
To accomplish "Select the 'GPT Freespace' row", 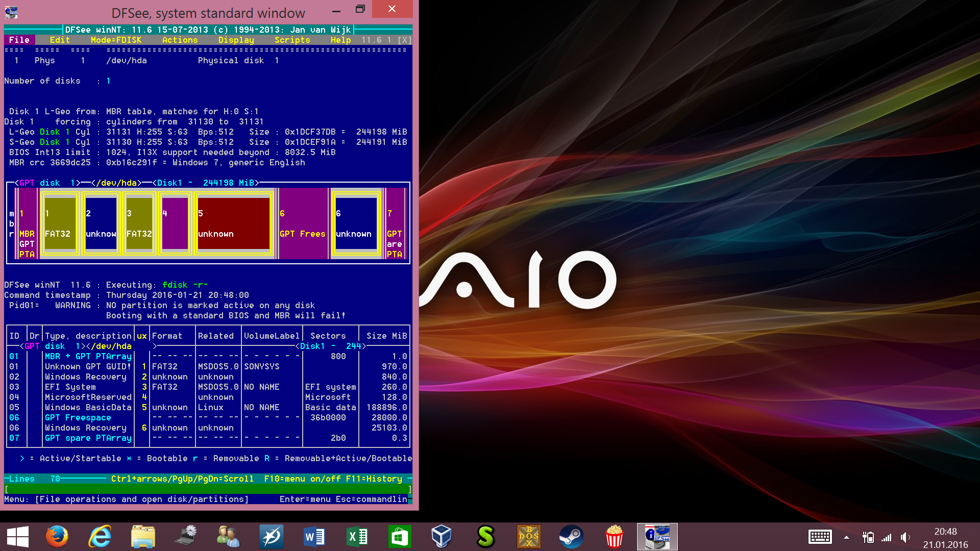I will (x=208, y=417).
